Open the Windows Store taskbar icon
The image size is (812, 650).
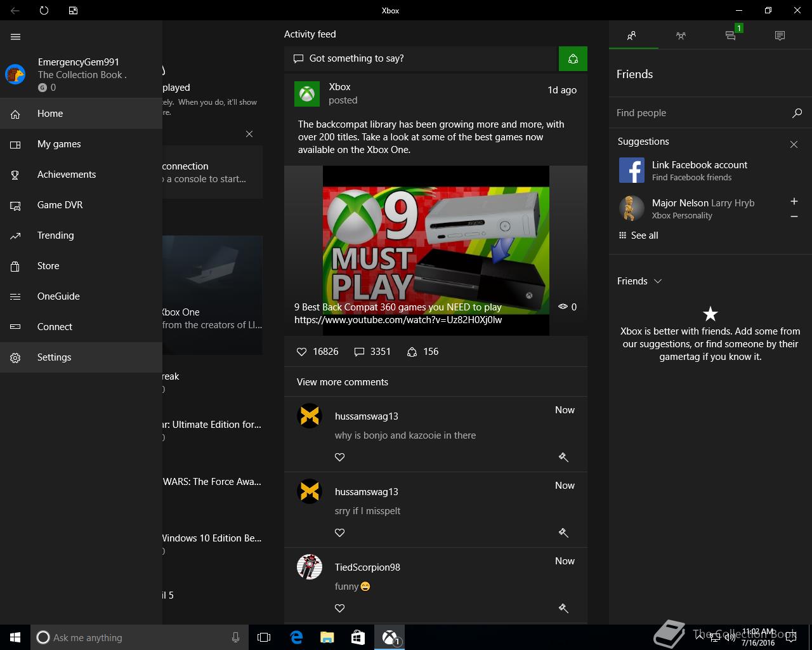358,637
